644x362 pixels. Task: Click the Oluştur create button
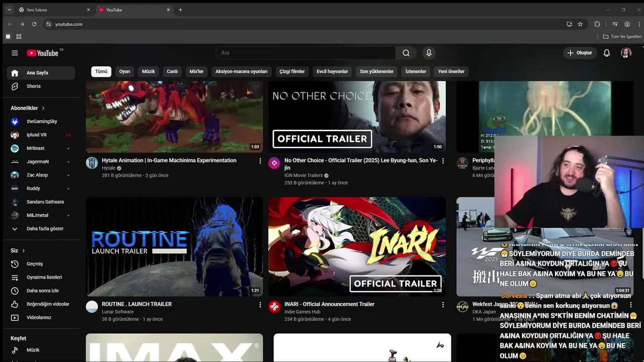pos(580,53)
